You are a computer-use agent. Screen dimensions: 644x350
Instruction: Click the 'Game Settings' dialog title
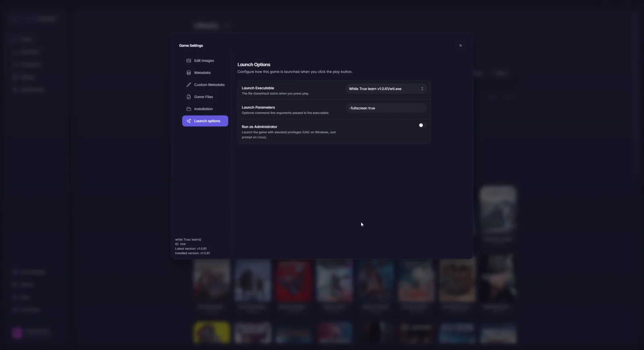pos(191,45)
